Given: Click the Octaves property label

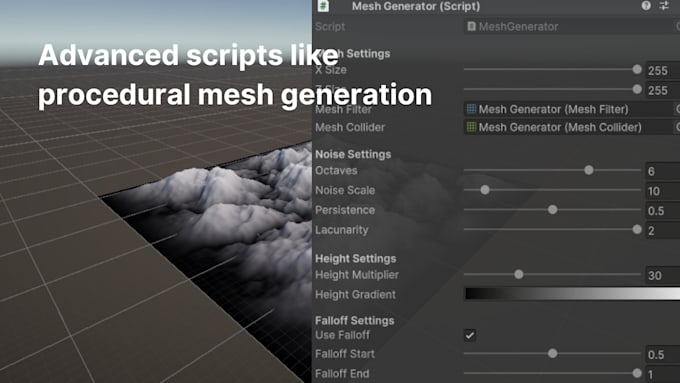Looking at the screenshot, I should pos(336,170).
